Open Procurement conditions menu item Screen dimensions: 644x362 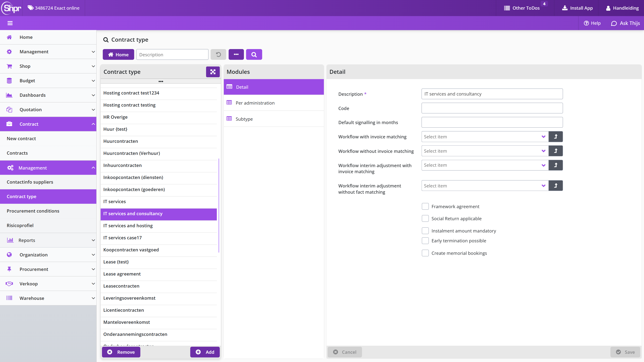coord(48,211)
